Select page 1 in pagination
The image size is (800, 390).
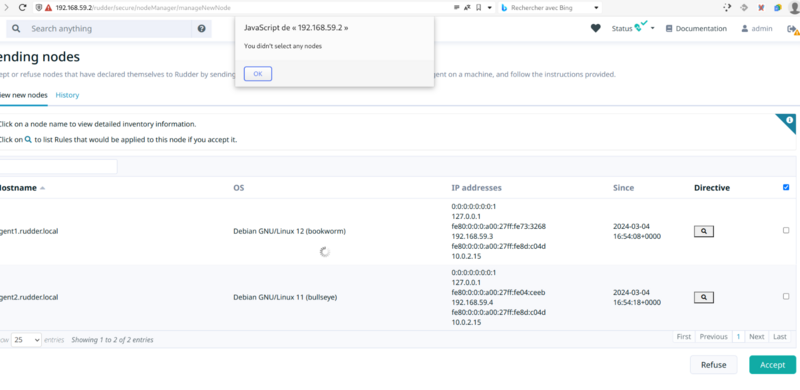click(738, 337)
